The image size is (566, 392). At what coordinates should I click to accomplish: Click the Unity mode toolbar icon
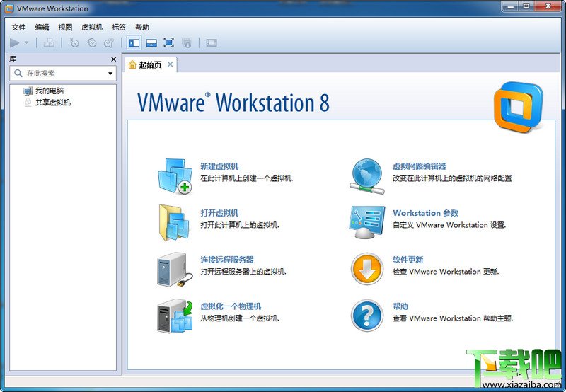[187, 43]
